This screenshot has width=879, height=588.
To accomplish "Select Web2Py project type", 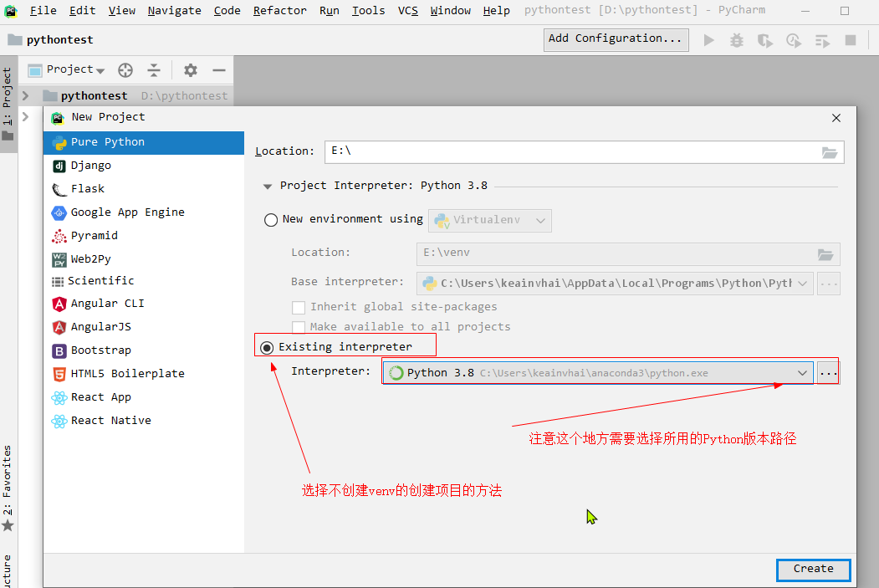I will point(144,259).
